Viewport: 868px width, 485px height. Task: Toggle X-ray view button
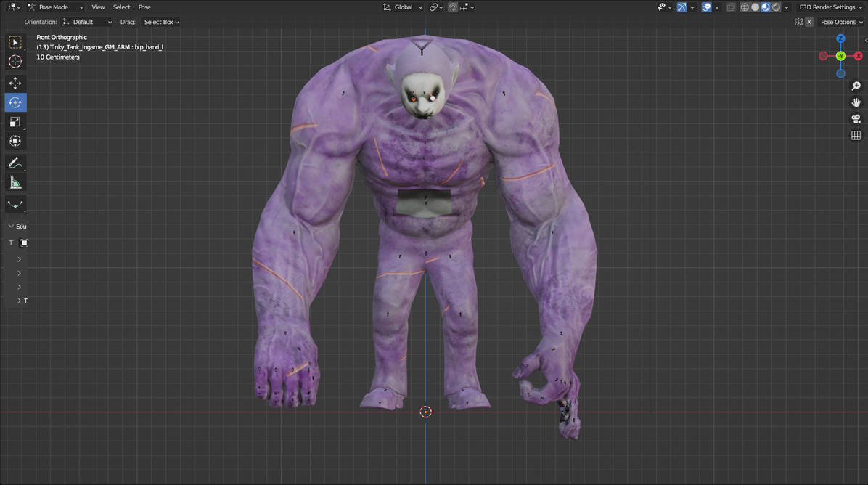click(x=731, y=7)
